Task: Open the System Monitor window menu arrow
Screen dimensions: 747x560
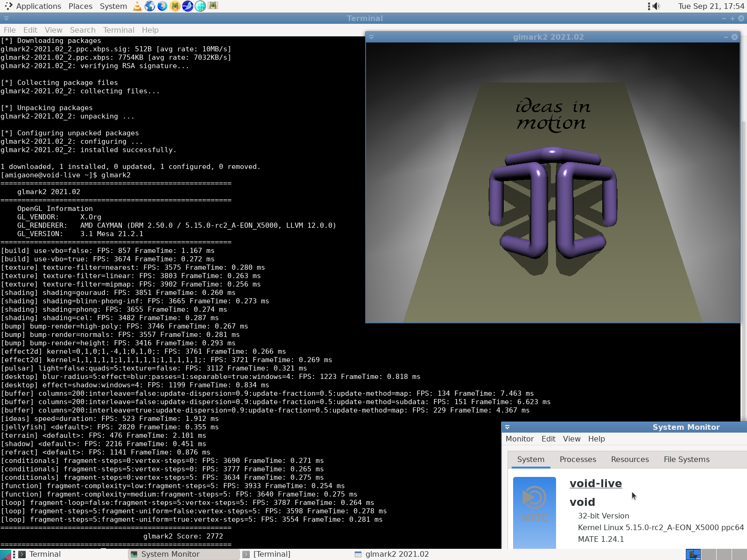Action: [507, 427]
